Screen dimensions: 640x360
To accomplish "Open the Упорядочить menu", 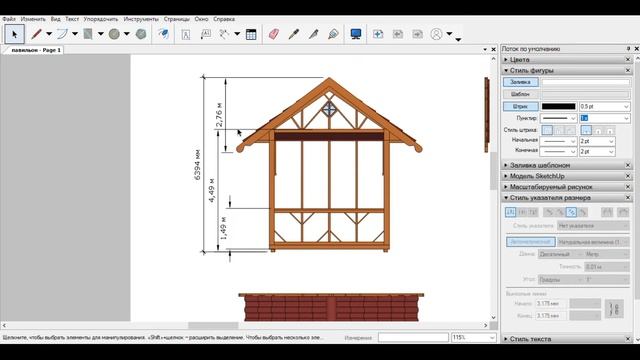I will click(101, 19).
